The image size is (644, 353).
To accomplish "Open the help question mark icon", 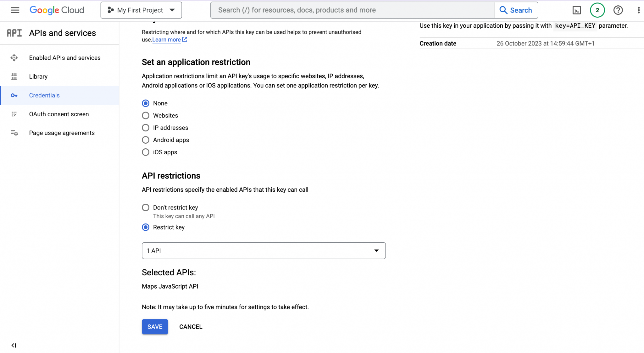I will (x=618, y=10).
